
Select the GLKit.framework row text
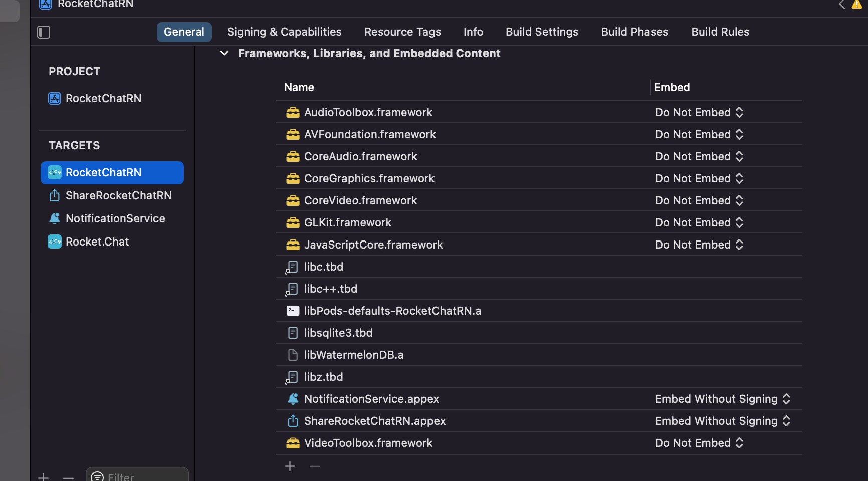click(x=348, y=222)
